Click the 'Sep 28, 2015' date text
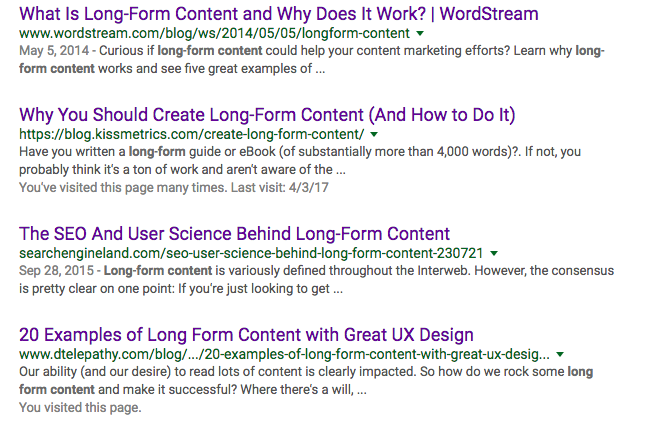The width and height of the screenshot is (663, 423). click(56, 271)
